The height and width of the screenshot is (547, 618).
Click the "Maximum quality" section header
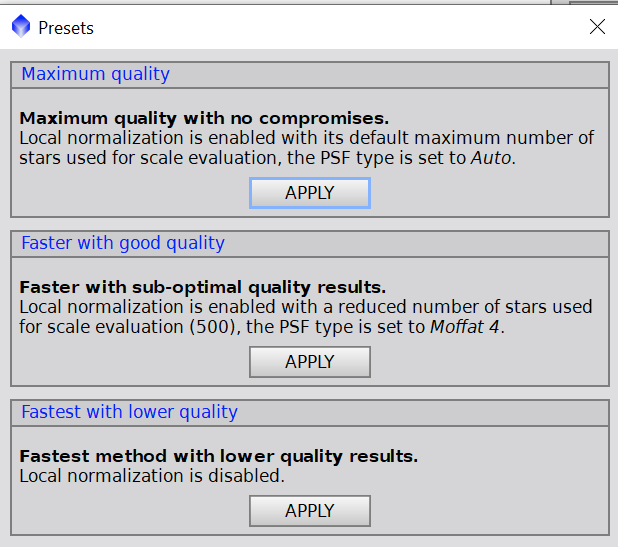tap(96, 74)
